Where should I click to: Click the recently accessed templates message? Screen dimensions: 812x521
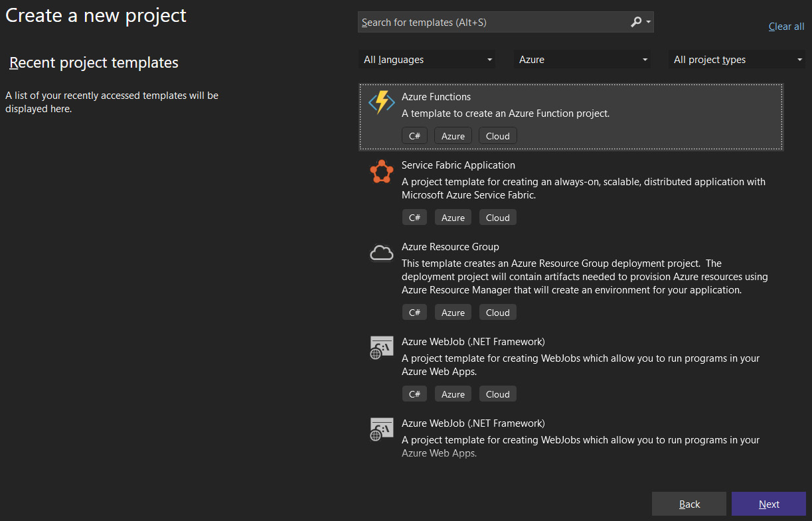click(112, 102)
